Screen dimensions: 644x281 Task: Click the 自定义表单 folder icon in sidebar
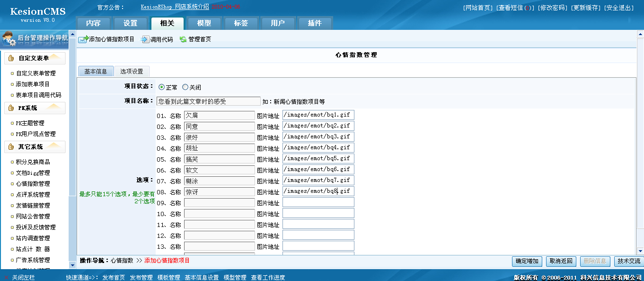[11, 58]
